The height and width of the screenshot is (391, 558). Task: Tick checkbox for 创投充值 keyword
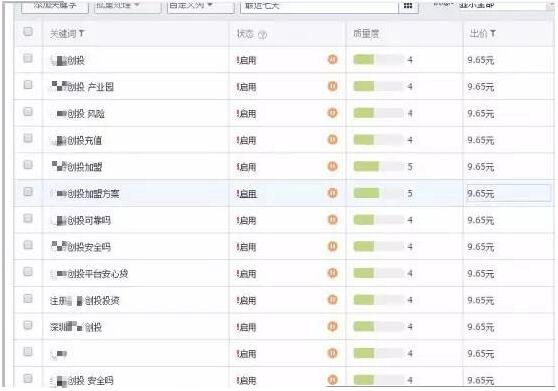tap(28, 138)
